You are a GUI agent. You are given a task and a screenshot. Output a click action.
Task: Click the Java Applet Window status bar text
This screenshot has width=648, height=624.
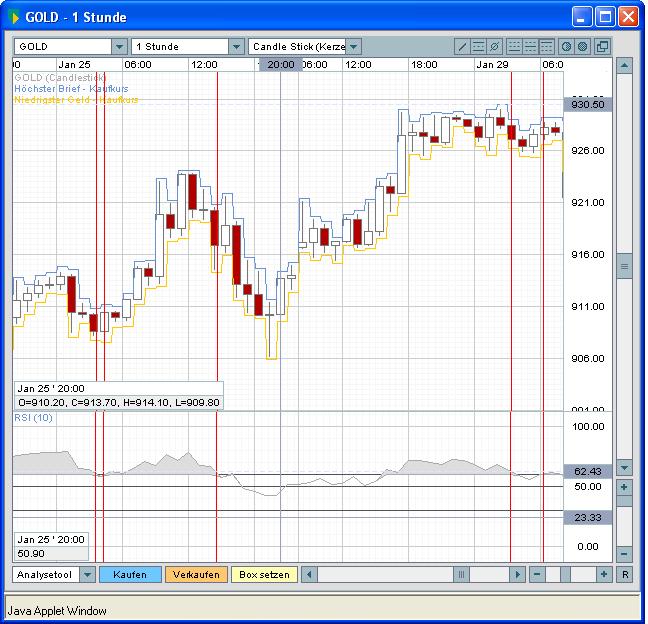57,611
